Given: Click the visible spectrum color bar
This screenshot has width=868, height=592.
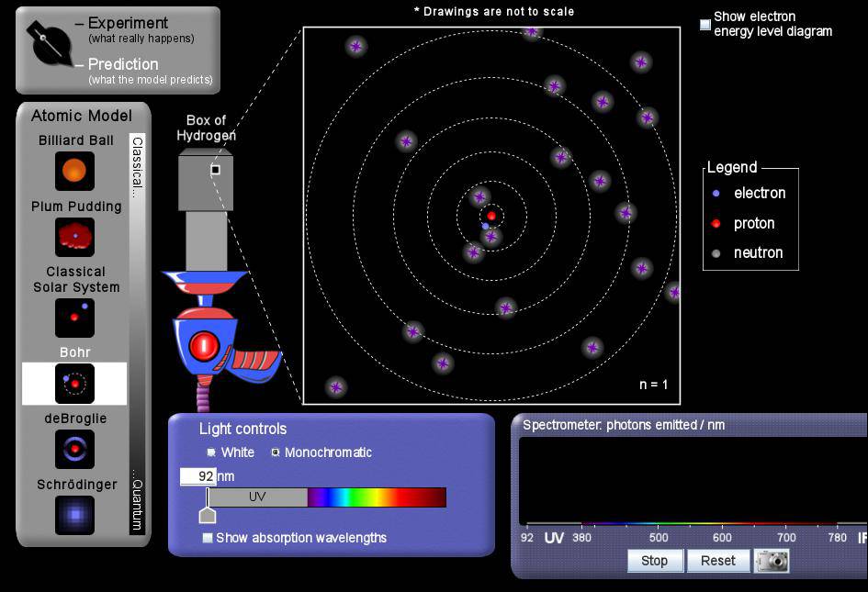Looking at the screenshot, I should pyautogui.click(x=377, y=497).
